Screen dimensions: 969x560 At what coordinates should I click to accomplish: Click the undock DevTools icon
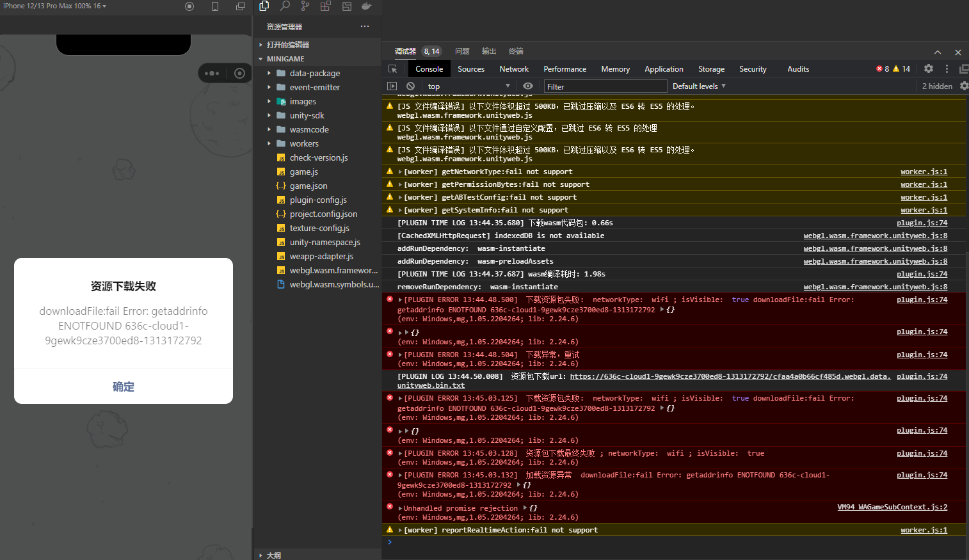964,68
